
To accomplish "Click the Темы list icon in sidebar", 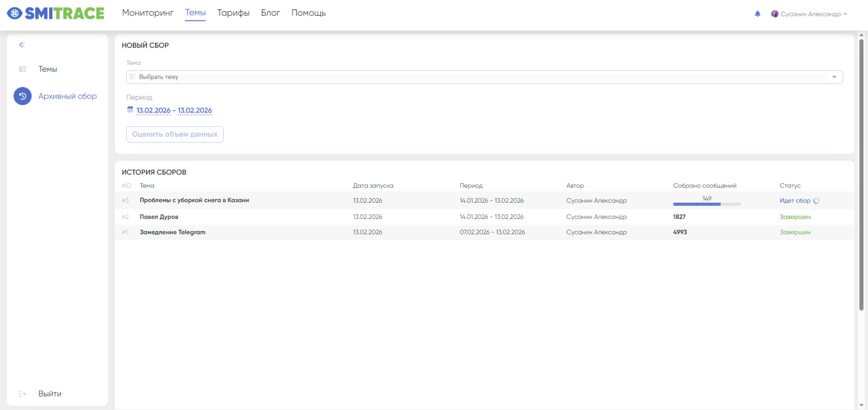I will point(23,69).
